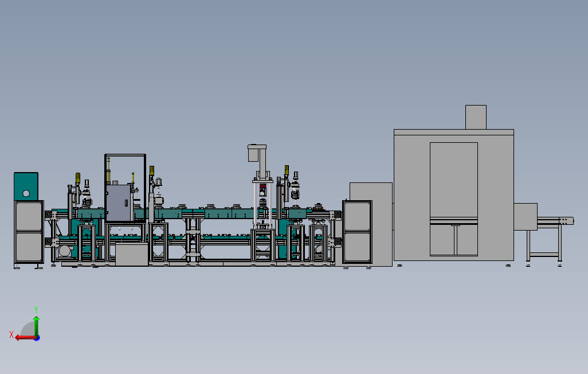Select the gray arc plane of orientation triad
This screenshot has height=374, width=588.
pyautogui.click(x=28, y=329)
